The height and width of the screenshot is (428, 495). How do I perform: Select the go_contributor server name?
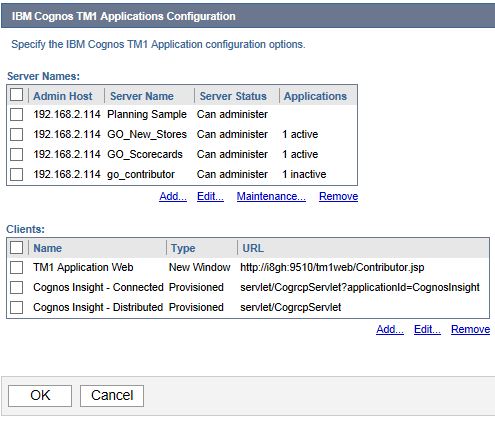[x=141, y=174]
